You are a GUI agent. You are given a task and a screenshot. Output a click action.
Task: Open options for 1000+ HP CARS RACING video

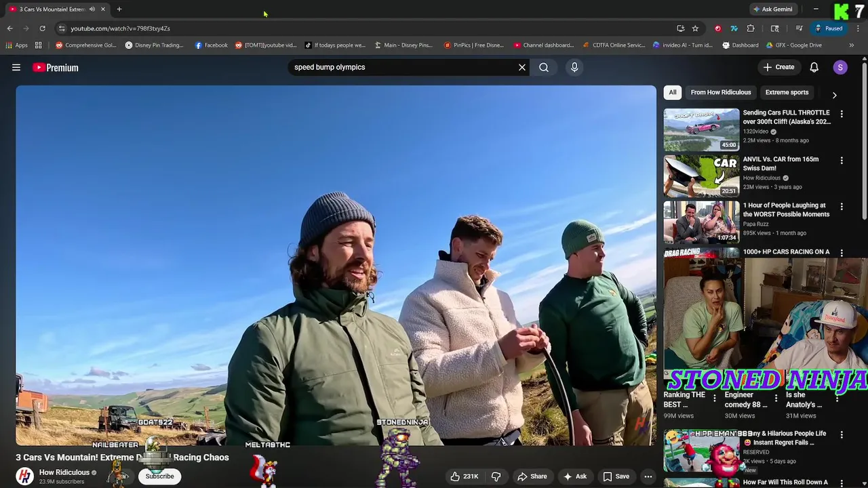(x=842, y=253)
